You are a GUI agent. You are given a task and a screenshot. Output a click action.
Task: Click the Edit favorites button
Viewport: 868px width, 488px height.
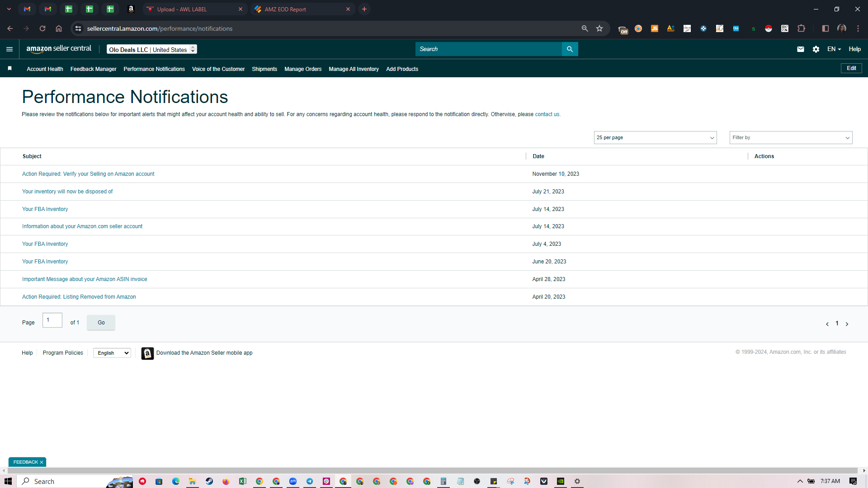(x=851, y=68)
